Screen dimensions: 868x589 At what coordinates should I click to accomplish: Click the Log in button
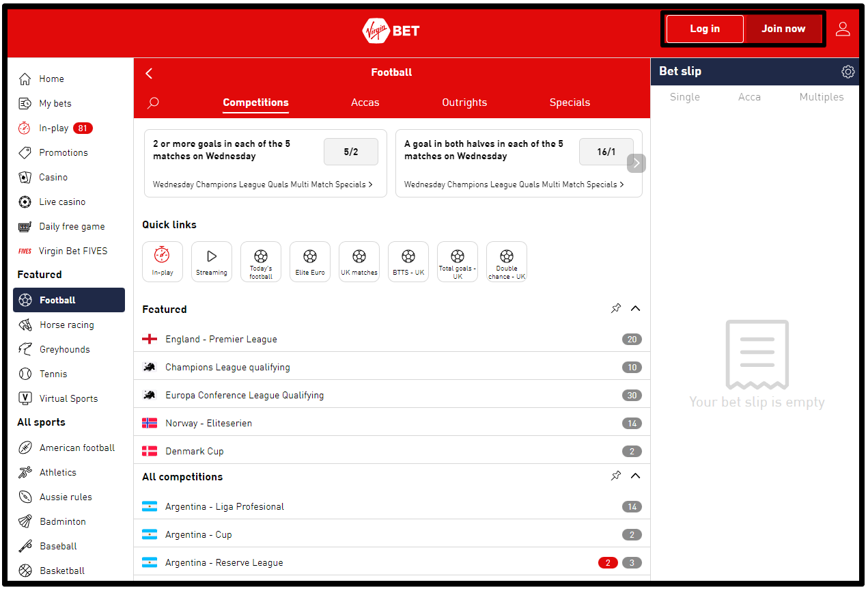point(705,29)
